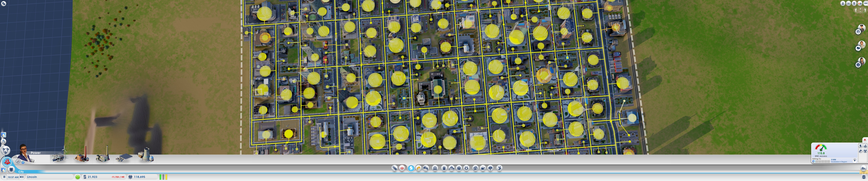Open the RCI demand bars

[x=163, y=177]
